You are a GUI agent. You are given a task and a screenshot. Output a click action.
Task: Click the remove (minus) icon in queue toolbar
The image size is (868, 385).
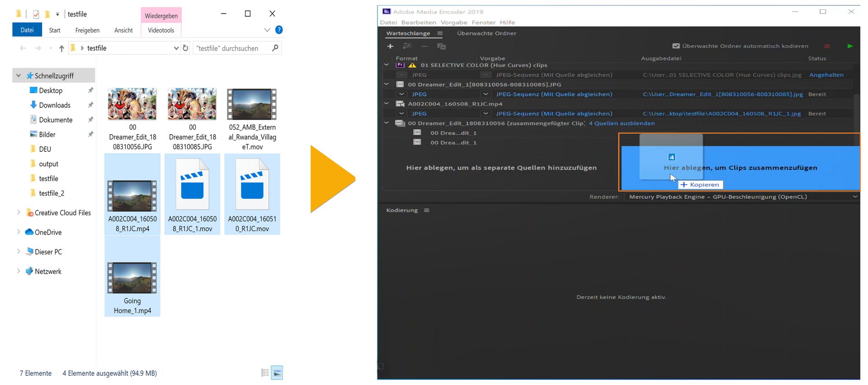tap(424, 46)
